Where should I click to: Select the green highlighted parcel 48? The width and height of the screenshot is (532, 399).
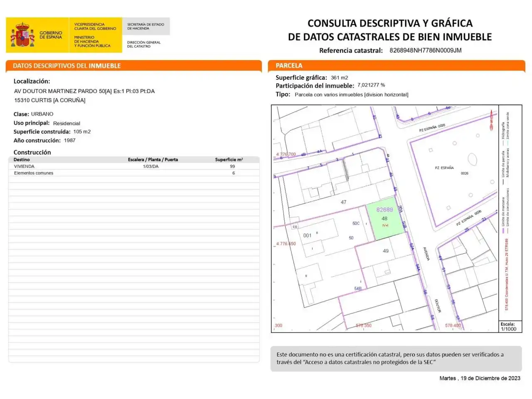point(386,218)
